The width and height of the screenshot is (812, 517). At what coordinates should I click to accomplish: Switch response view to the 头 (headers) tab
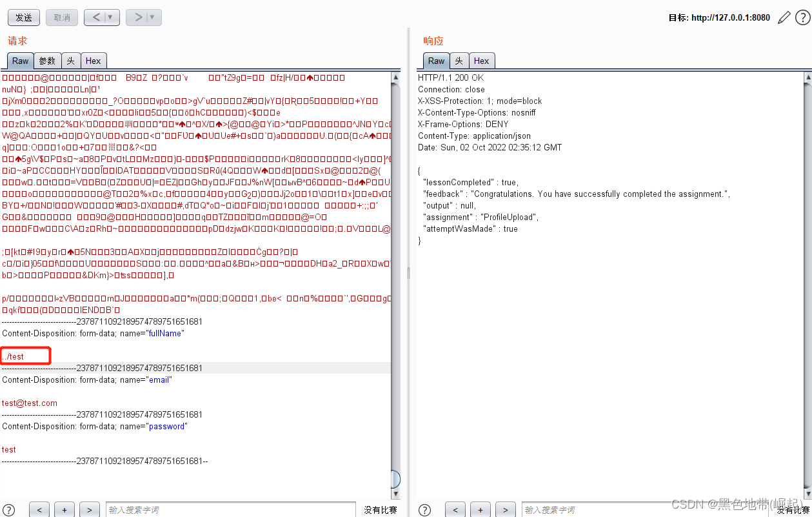[x=459, y=60]
